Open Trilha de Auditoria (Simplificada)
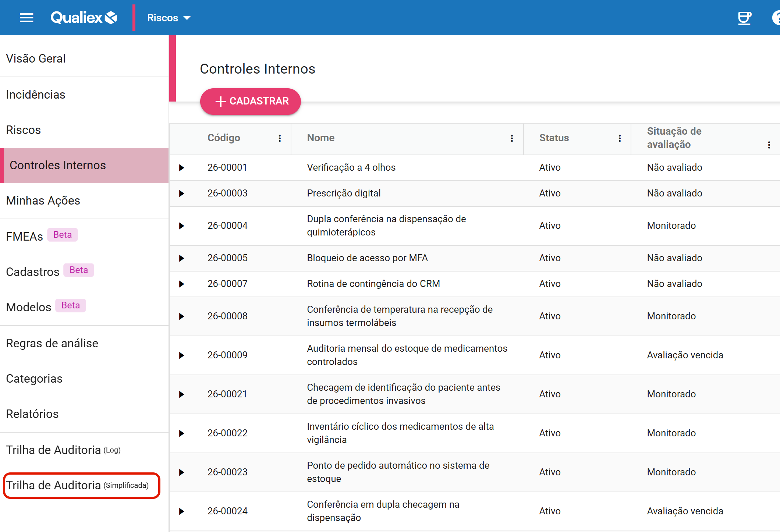This screenshot has width=780, height=532. point(84,485)
